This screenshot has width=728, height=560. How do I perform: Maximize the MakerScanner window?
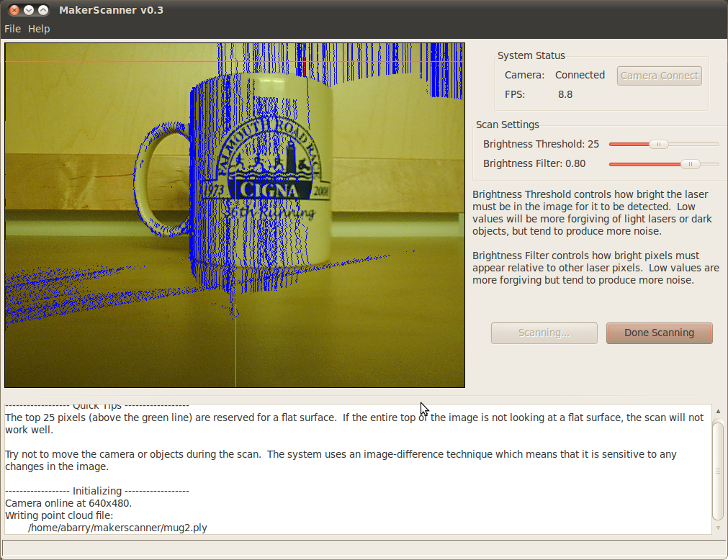[x=43, y=10]
